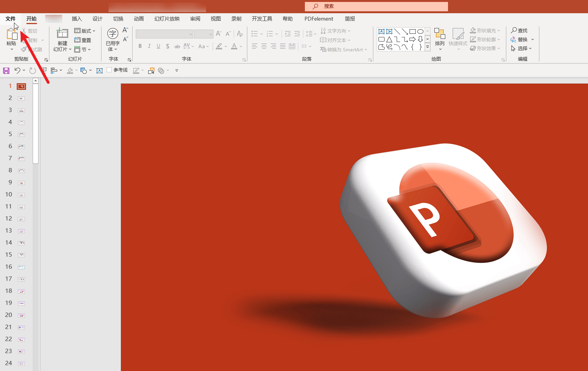588x371 pixels.
Task: Click the purple Save icon
Action: tap(6, 70)
